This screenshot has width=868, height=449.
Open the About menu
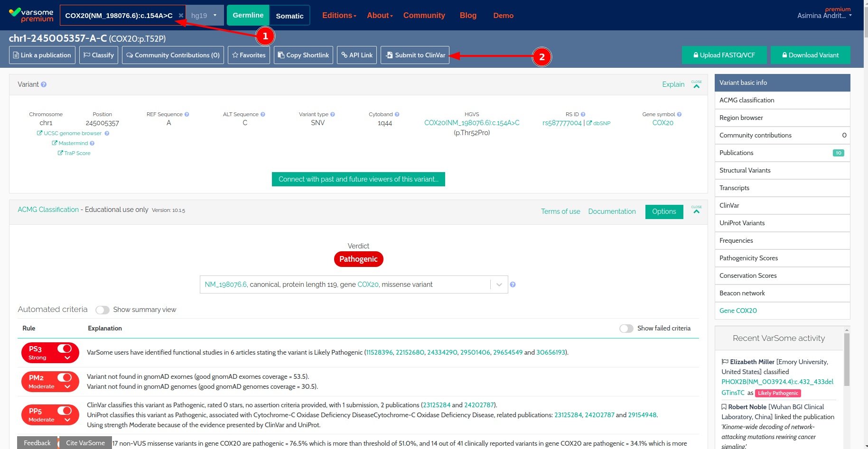[380, 15]
